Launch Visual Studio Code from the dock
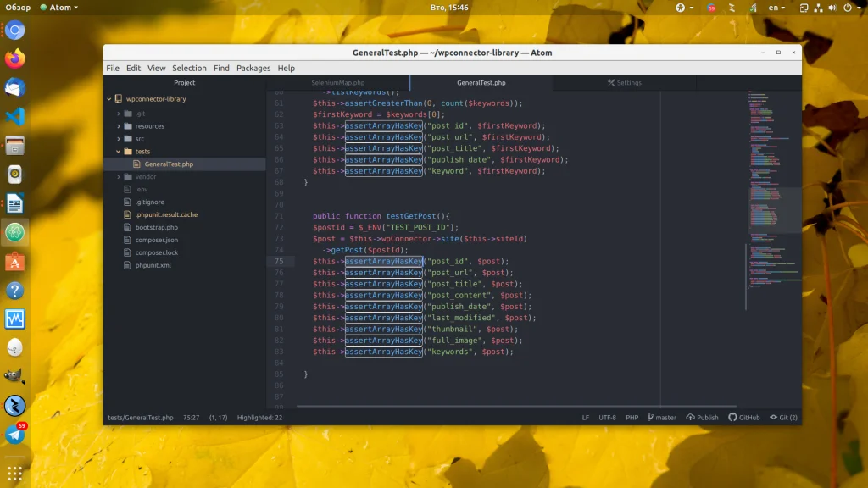The width and height of the screenshot is (868, 488). pyautogui.click(x=15, y=117)
